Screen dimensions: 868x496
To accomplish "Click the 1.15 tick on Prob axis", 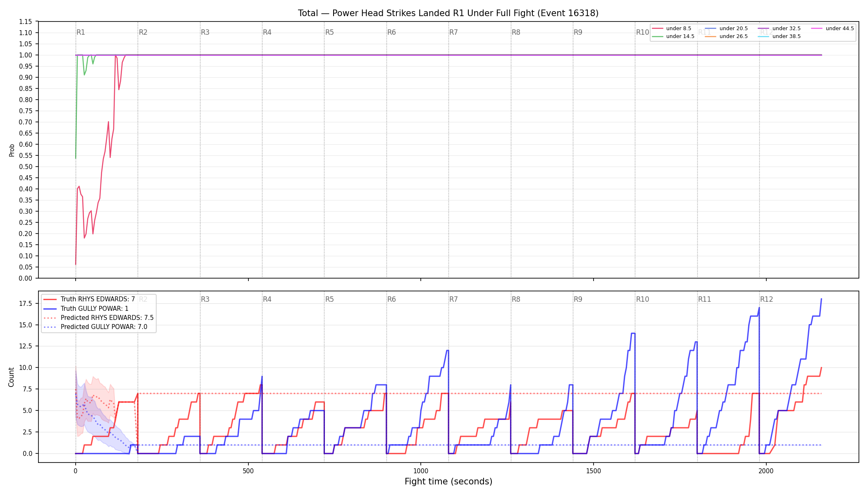I will pyautogui.click(x=26, y=21).
